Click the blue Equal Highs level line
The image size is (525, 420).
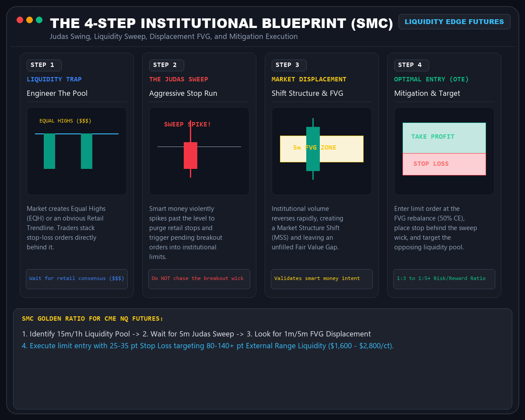pyautogui.click(x=77, y=134)
